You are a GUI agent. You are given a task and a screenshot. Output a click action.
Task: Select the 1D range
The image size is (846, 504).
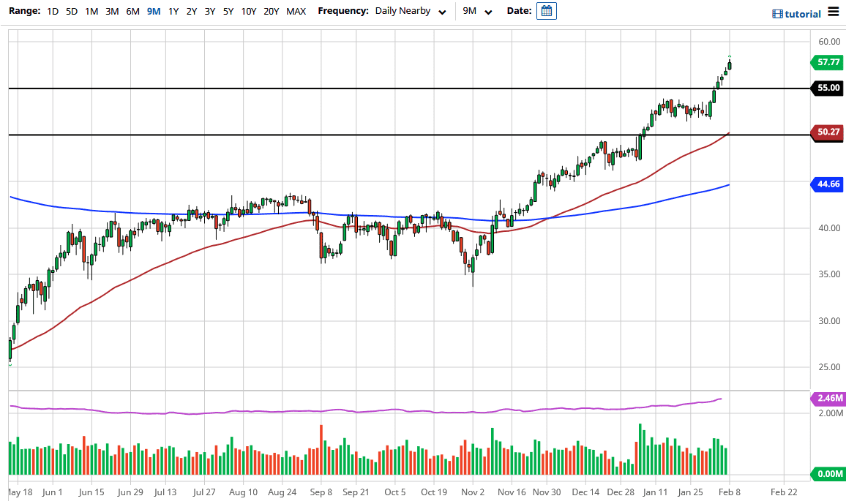tap(52, 12)
